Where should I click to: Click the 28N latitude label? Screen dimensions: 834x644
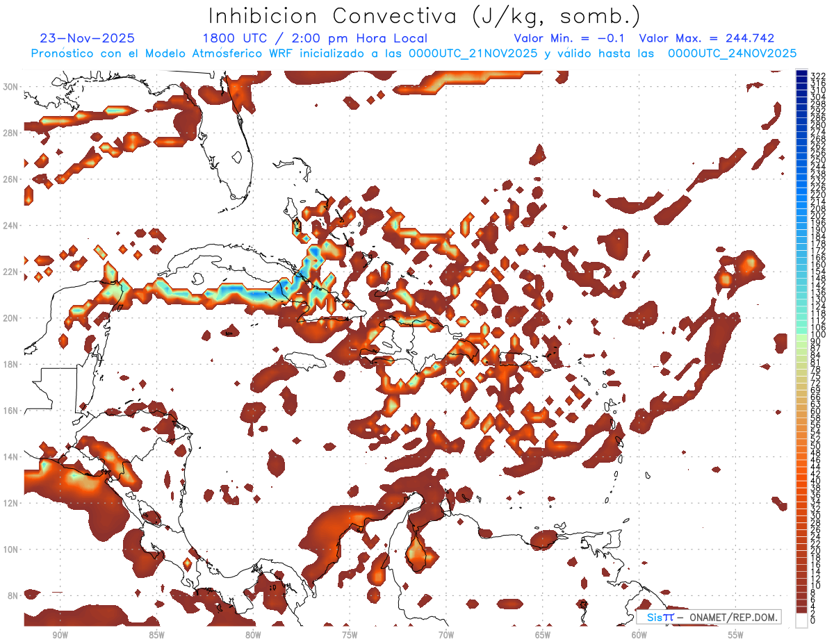11,133
